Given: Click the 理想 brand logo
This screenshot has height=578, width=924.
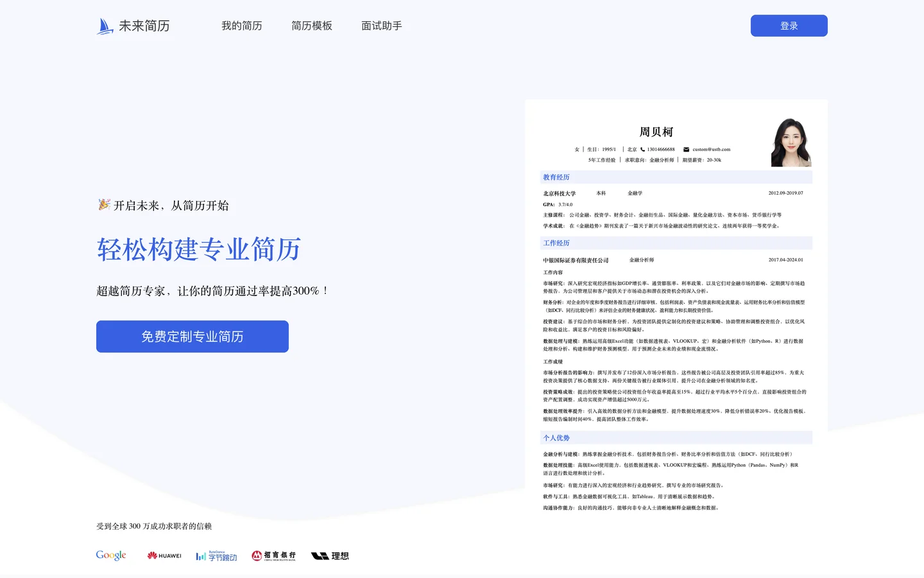Looking at the screenshot, I should 330,556.
